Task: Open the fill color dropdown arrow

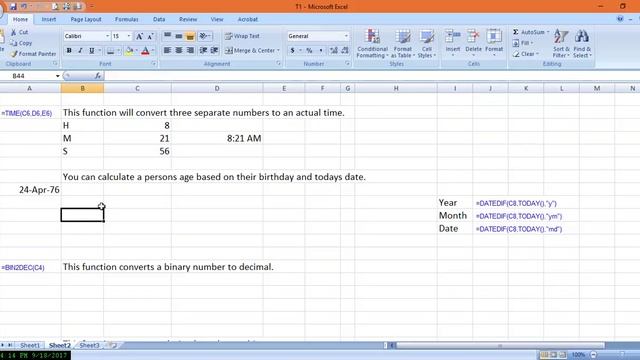Action: coord(136,51)
